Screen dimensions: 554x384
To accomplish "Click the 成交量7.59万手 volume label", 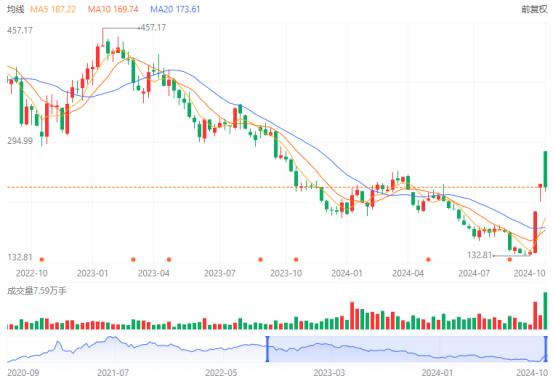I will tap(37, 291).
